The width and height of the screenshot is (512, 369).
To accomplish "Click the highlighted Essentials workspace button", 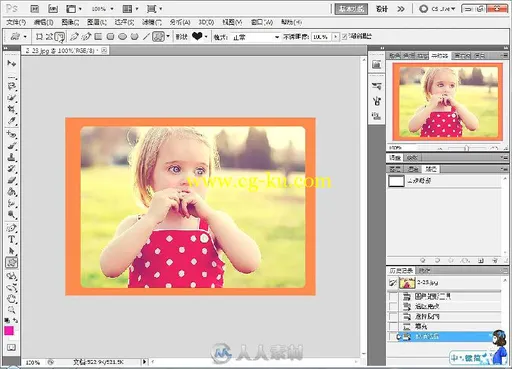I will tap(351, 9).
